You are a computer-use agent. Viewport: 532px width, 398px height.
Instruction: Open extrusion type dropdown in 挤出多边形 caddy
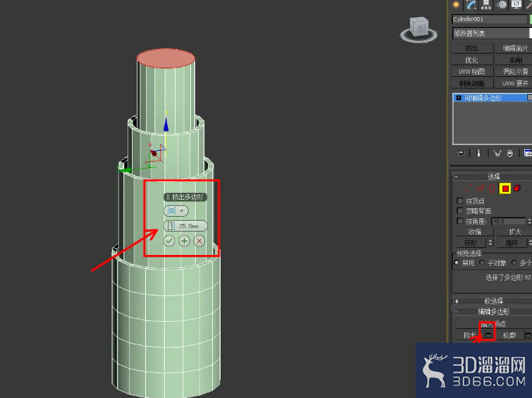pyautogui.click(x=176, y=211)
